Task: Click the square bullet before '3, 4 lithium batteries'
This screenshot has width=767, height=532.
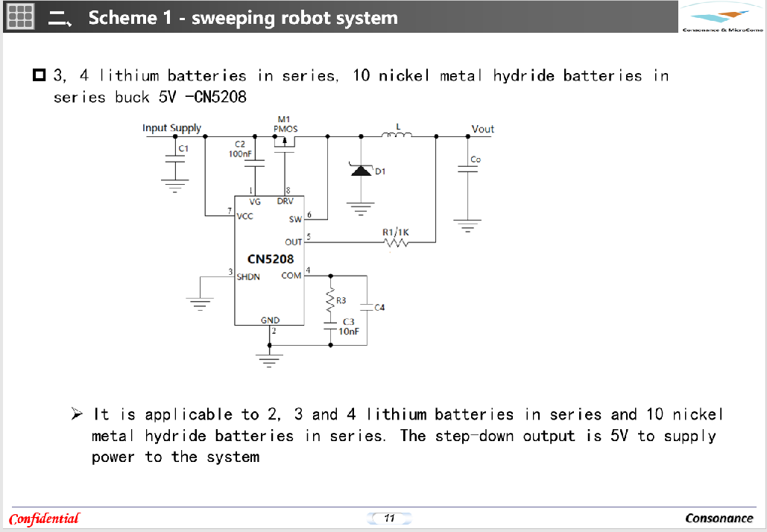Action: coord(39,75)
